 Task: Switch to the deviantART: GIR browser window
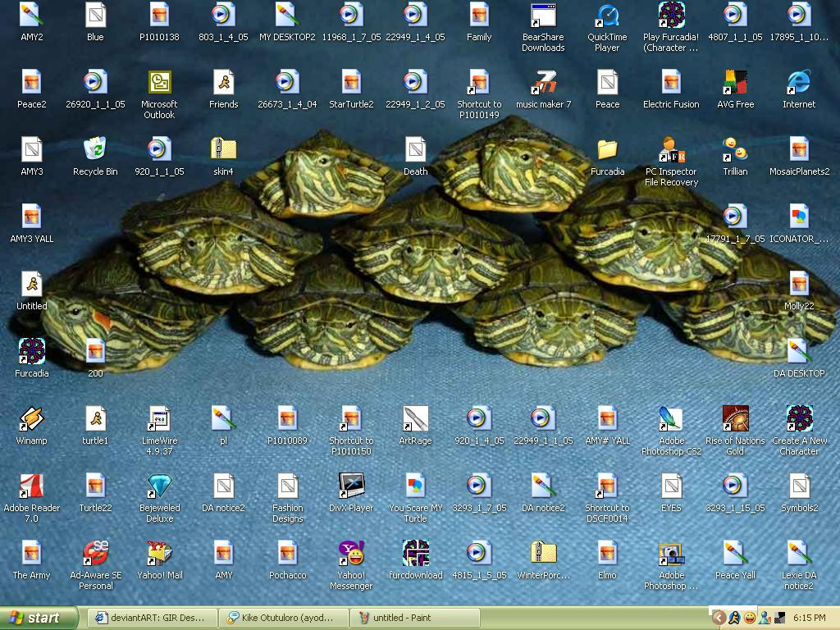152,618
